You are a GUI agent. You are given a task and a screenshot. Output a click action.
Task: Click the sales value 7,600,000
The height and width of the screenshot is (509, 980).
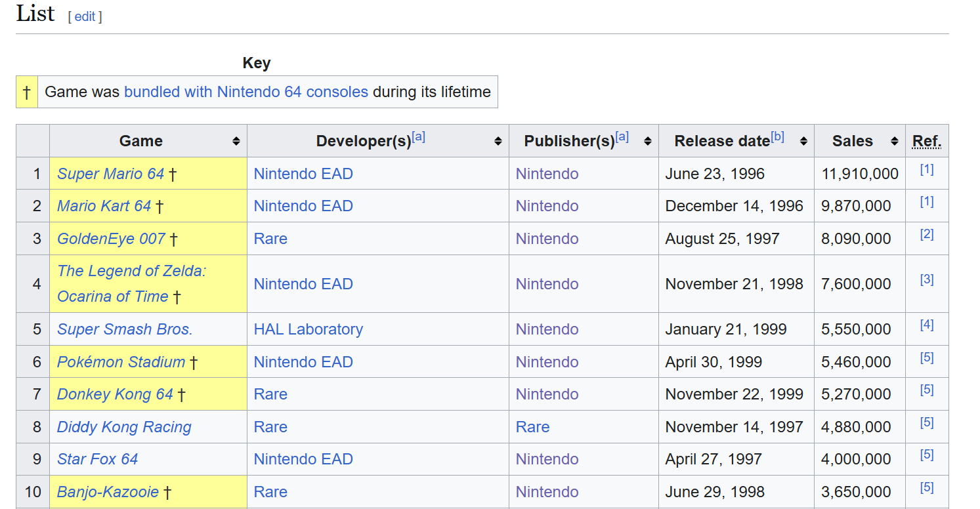point(856,284)
